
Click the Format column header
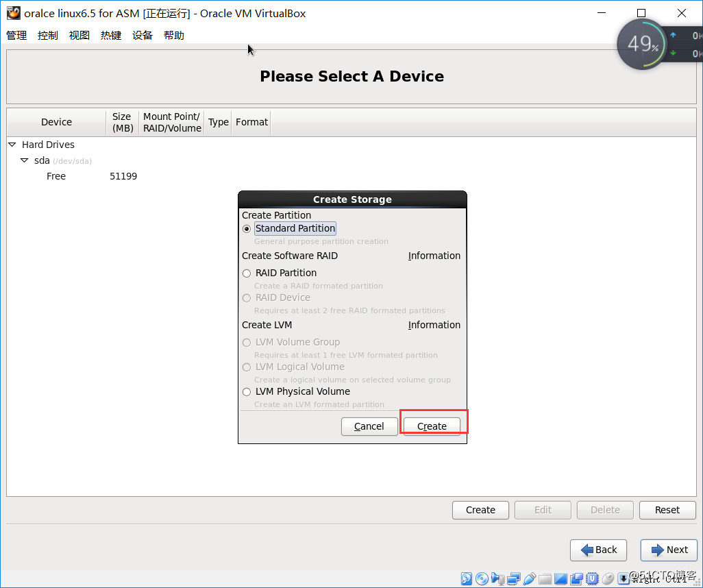[251, 122]
